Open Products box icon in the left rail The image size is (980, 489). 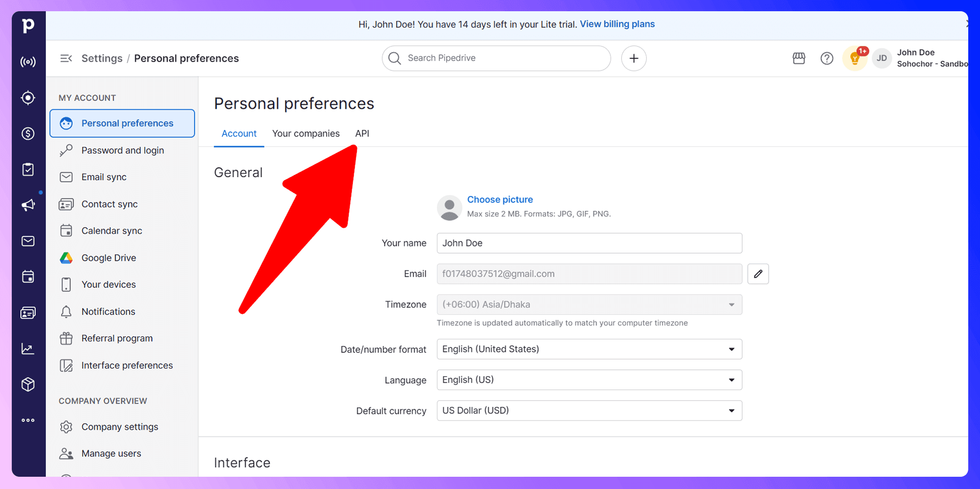(28, 384)
